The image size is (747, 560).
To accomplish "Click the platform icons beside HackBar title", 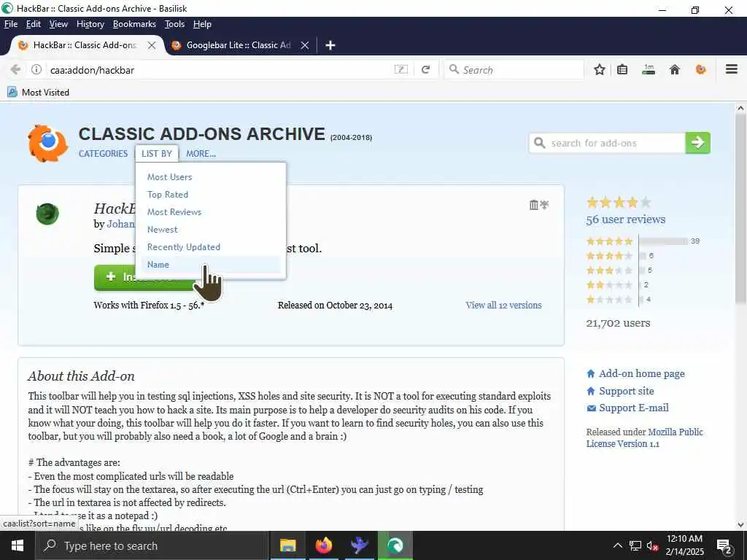I will click(539, 205).
